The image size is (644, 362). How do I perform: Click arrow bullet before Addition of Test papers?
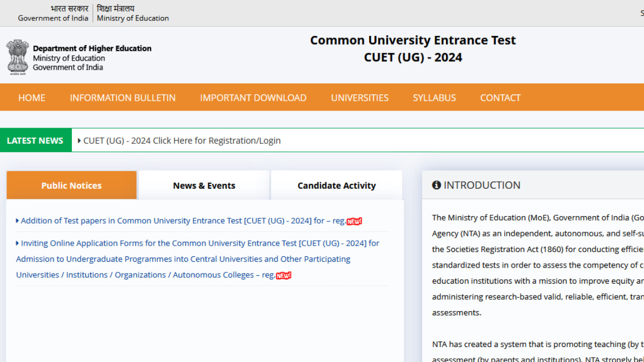click(17, 220)
